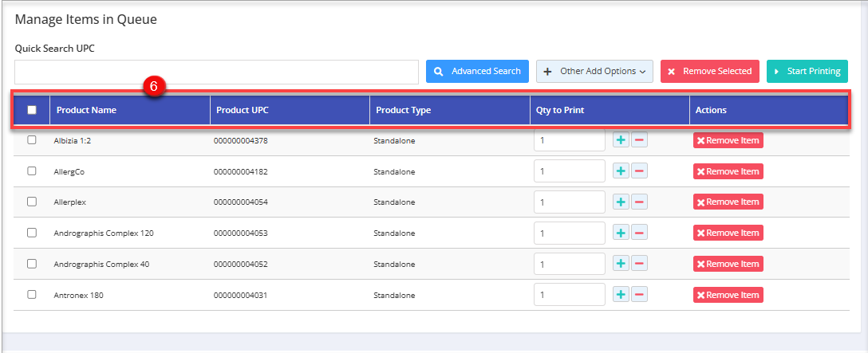Click the Product UPC column header

[x=243, y=110]
